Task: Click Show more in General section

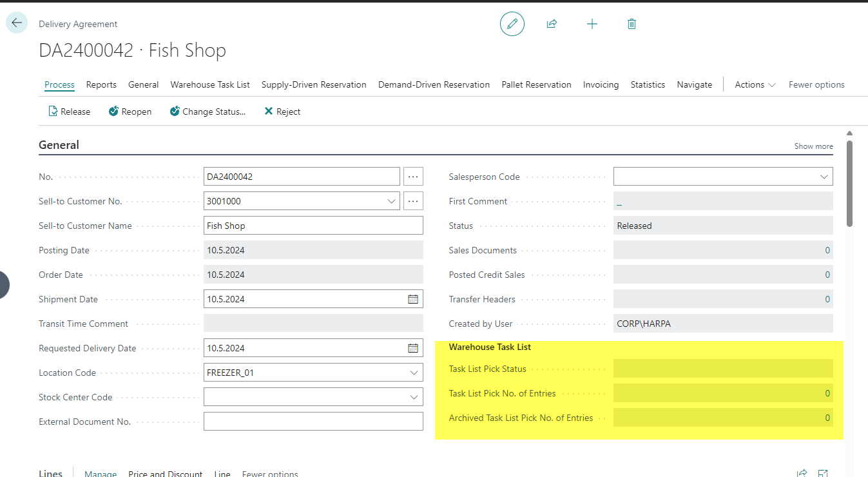Action: tap(813, 146)
